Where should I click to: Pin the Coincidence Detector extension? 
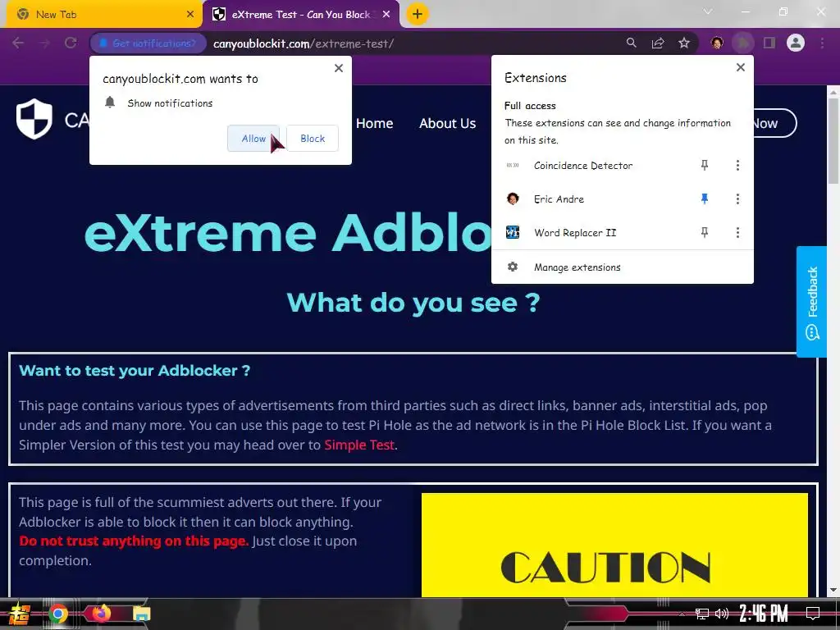click(705, 165)
